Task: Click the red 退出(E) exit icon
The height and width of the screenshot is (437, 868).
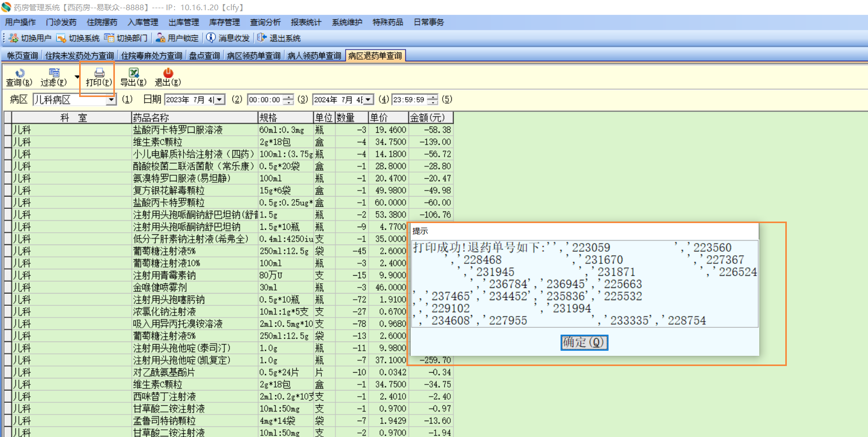Action: point(168,78)
